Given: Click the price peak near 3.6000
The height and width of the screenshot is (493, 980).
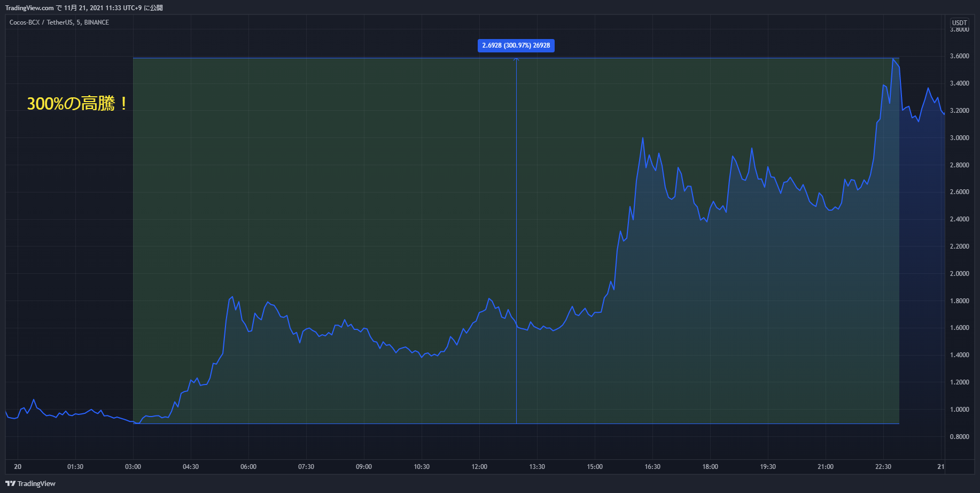Looking at the screenshot, I should pos(893,59).
